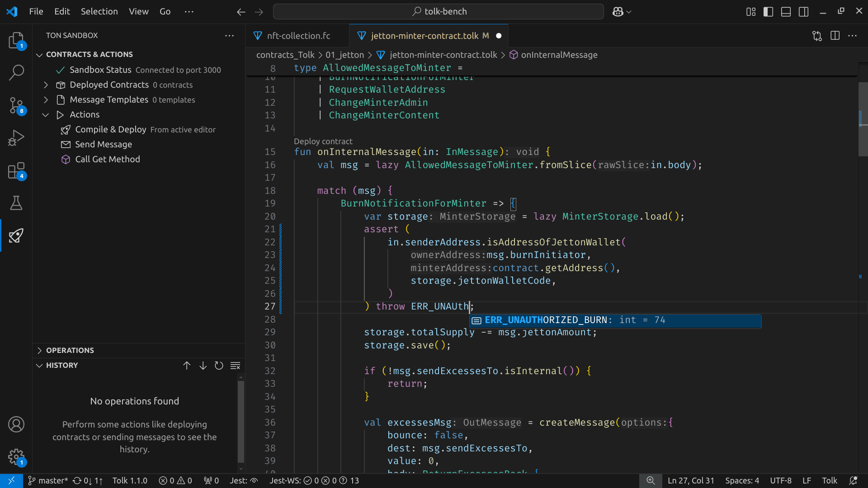The image size is (868, 488).
Task: Open the Selection menu
Action: [x=99, y=11]
